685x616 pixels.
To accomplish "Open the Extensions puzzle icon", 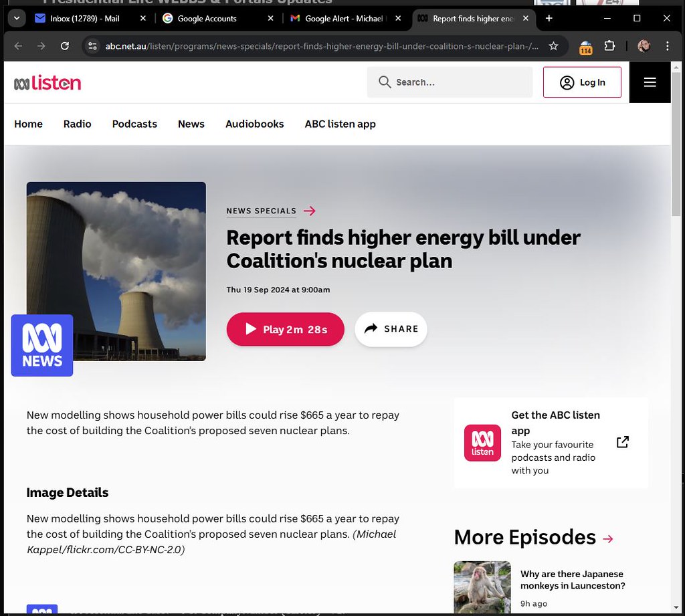I will (x=609, y=46).
